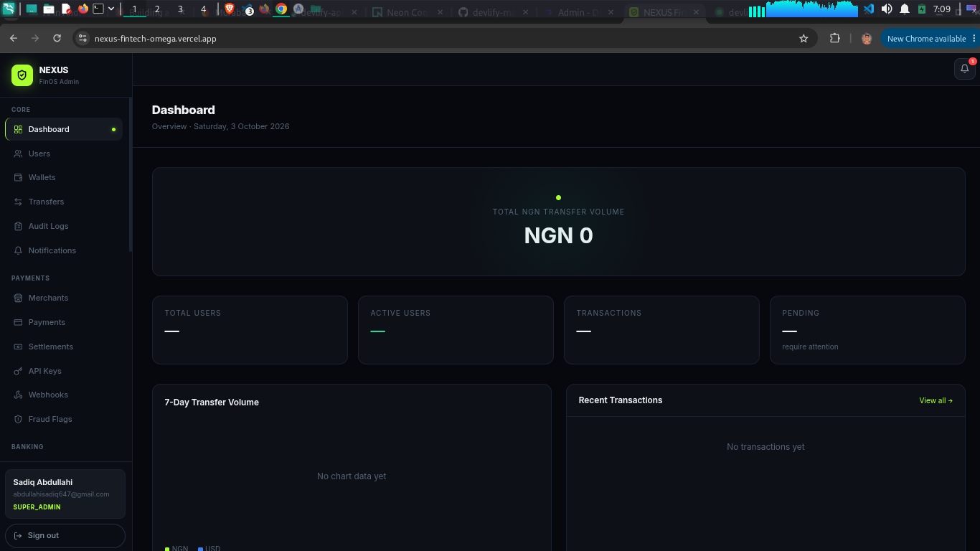Click the Transactions stat card
The width and height of the screenshot is (980, 551).
[x=661, y=330]
